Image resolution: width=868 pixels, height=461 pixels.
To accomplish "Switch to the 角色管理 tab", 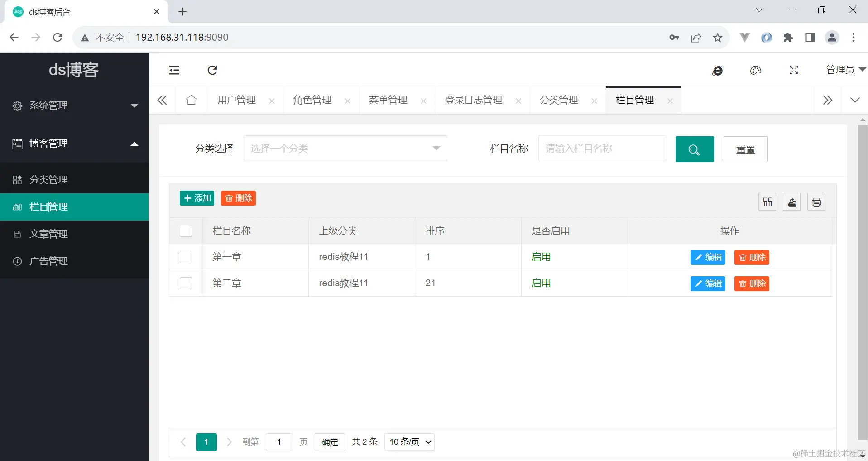I will 312,100.
